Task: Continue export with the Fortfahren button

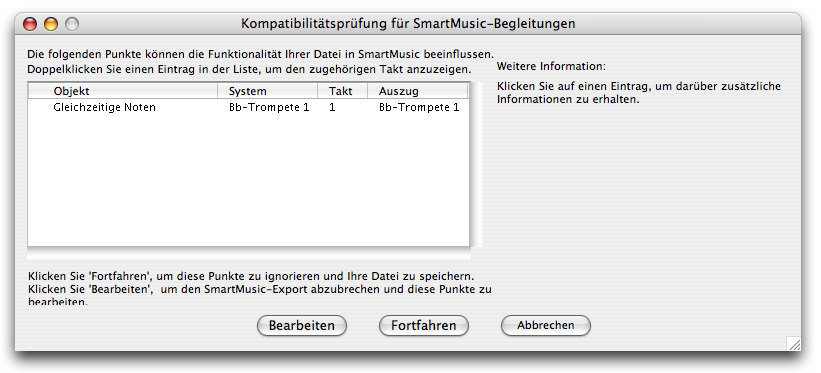Action: point(424,325)
